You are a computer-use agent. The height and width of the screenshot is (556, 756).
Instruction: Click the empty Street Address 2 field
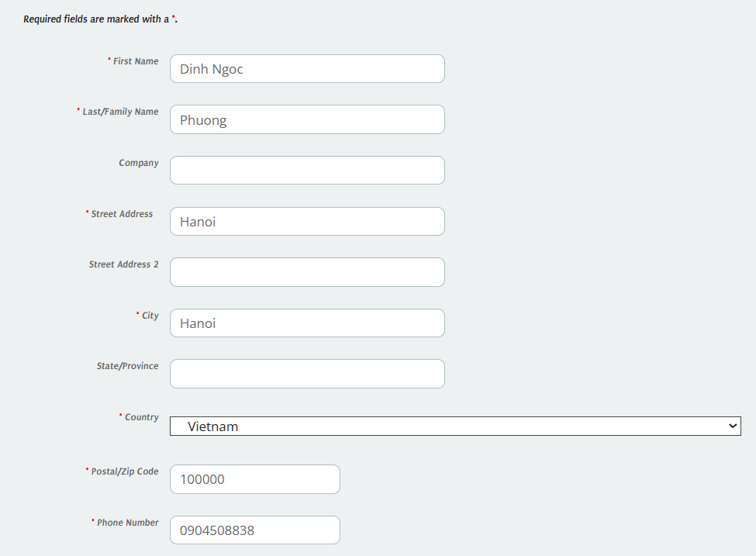307,272
